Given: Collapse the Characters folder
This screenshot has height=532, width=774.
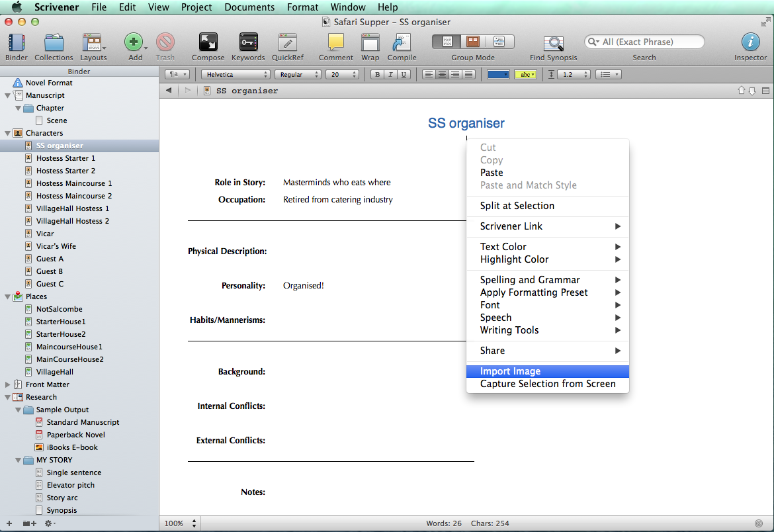Looking at the screenshot, I should (7, 134).
